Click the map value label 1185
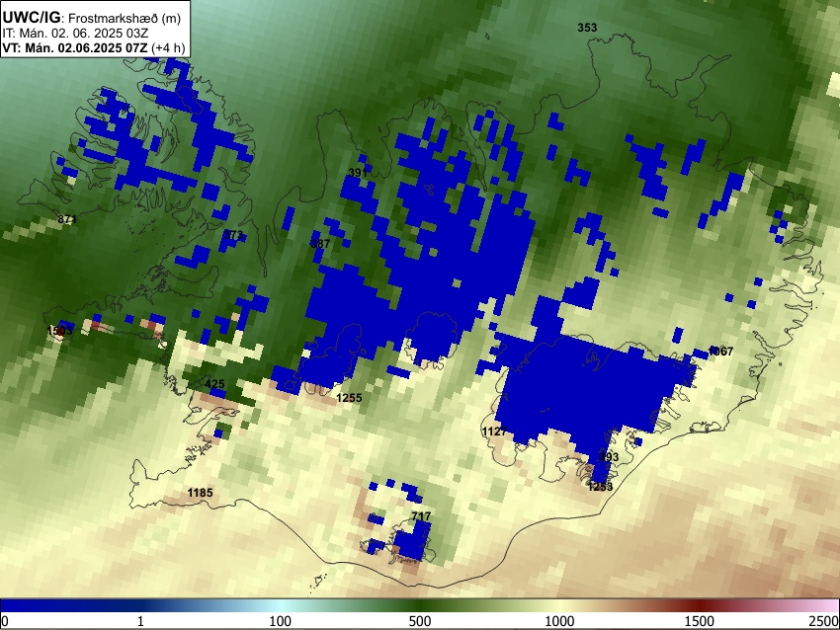Screen dimensions: 840x630 200,493
